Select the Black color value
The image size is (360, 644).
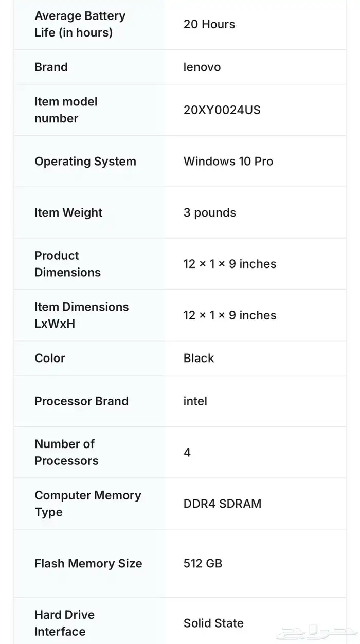click(199, 358)
